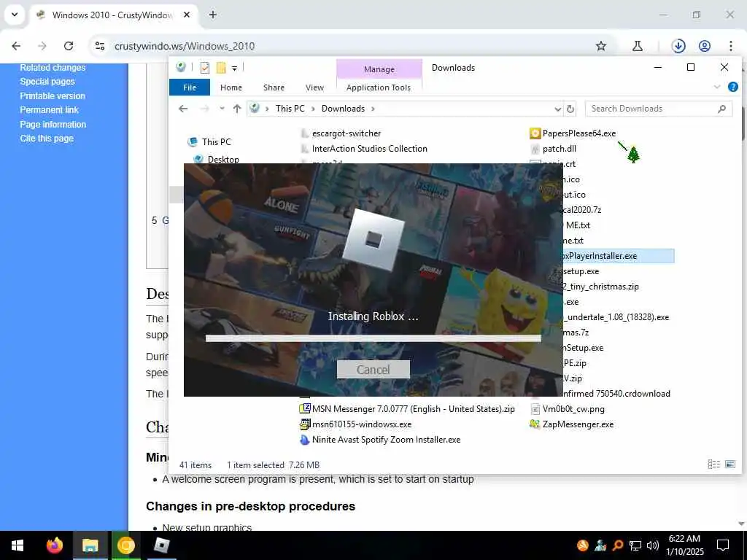Screen dimensions: 747x560
Task: Click the Search Downloads field
Action: pos(659,109)
